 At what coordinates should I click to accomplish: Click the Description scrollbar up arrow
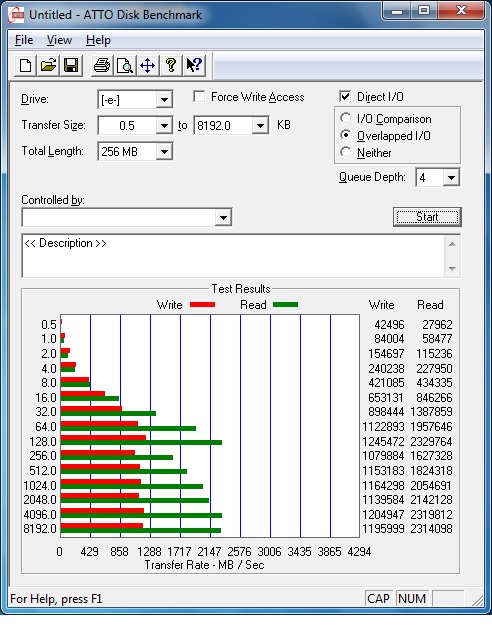pyautogui.click(x=452, y=244)
